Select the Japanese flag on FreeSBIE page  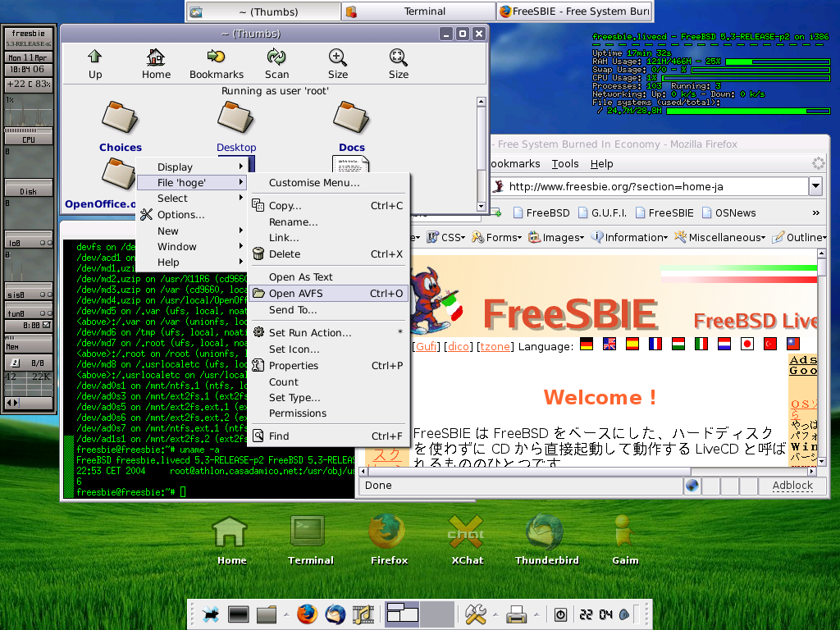tap(746, 344)
